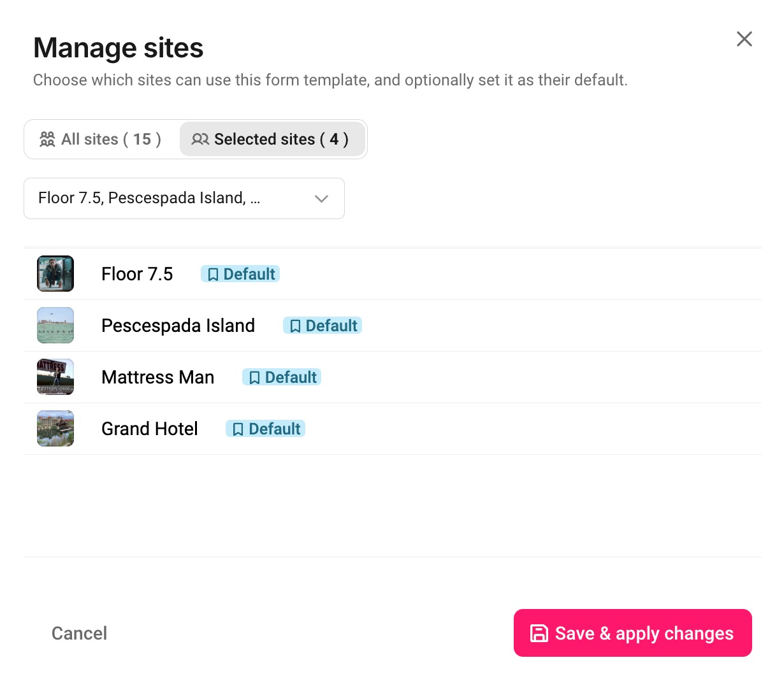Viewport: 784px width, 688px height.
Task: Toggle Default badge for Pescespada Island
Action: point(323,326)
